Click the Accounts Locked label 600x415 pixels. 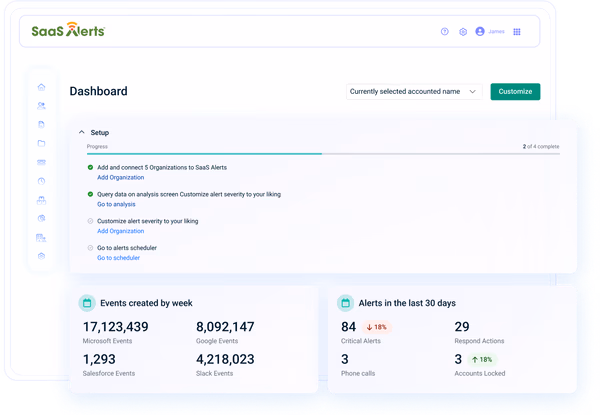pyautogui.click(x=480, y=373)
